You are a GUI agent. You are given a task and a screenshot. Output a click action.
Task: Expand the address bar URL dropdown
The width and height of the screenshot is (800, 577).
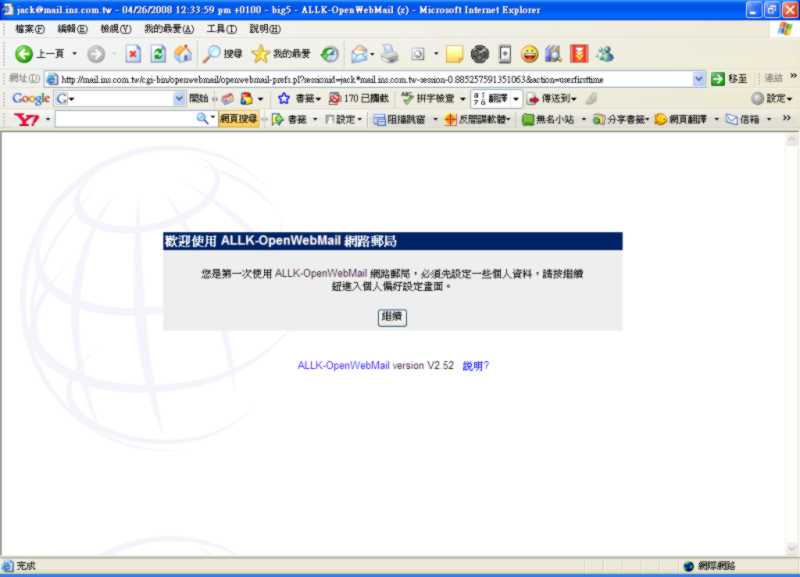pyautogui.click(x=698, y=79)
